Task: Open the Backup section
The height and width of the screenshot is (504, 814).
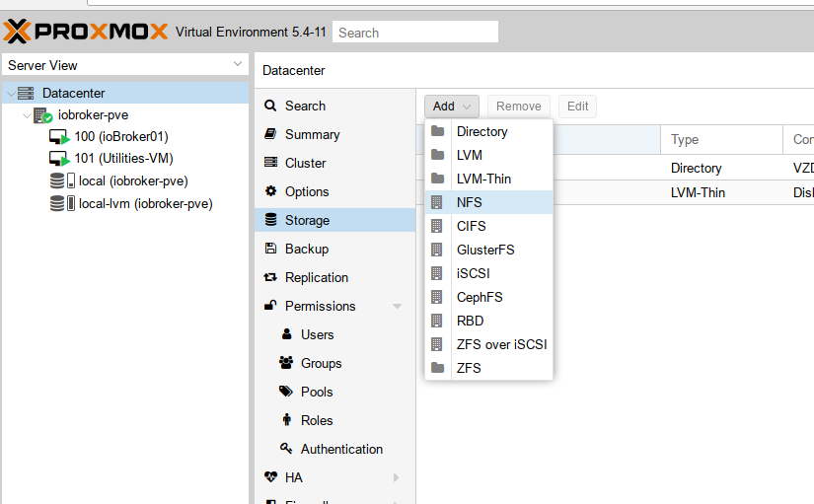Action: tap(334, 249)
